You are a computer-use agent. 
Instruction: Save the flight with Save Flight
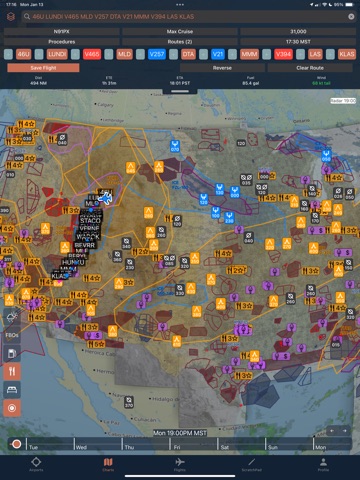[x=43, y=68]
